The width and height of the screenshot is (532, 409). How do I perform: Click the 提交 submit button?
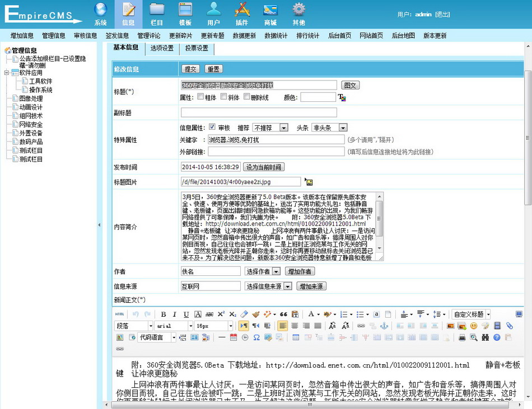click(x=190, y=69)
